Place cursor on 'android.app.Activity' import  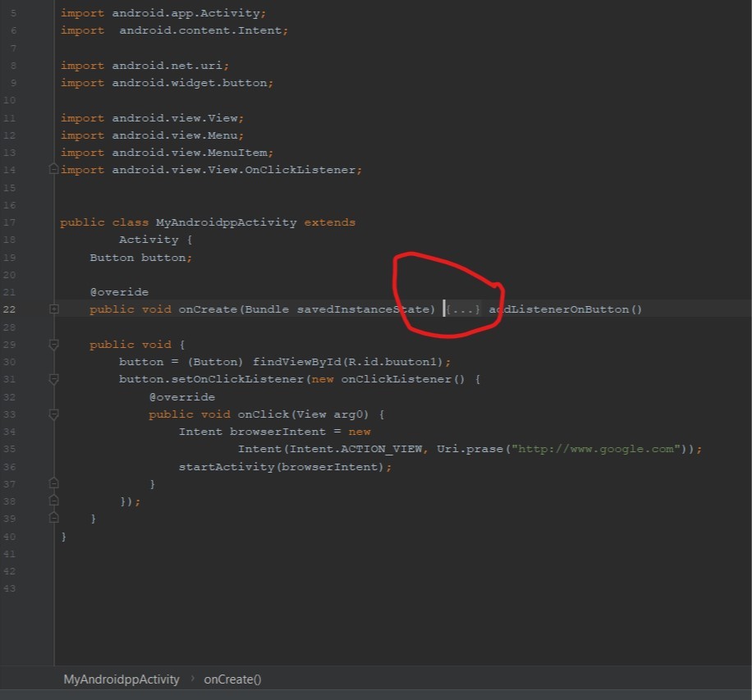pyautogui.click(x=186, y=13)
